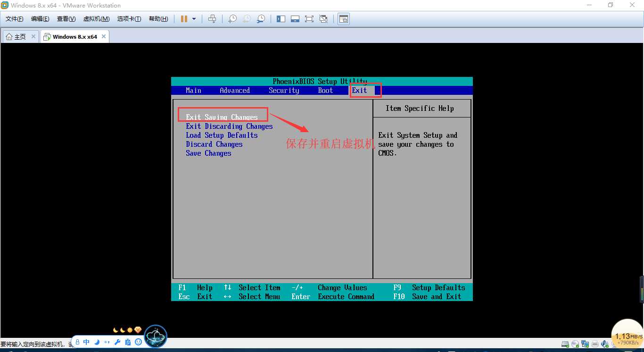Select the Exit BIOS menu

(359, 91)
